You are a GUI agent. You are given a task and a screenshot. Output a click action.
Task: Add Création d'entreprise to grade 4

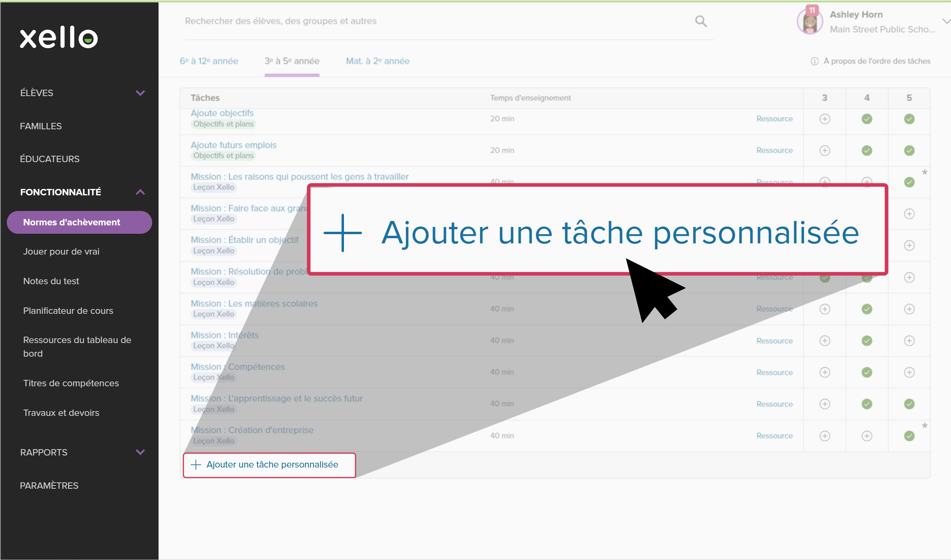coord(867,436)
